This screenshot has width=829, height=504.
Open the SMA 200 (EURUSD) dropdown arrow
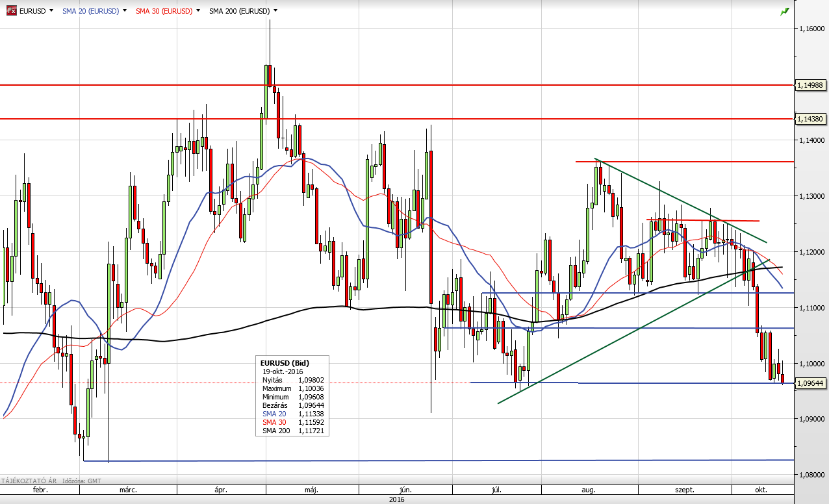(x=275, y=11)
